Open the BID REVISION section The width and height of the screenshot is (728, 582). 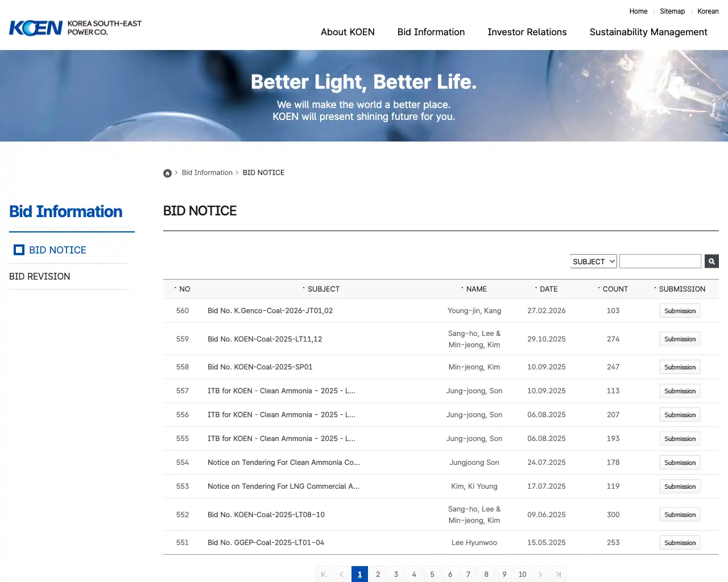tap(39, 276)
